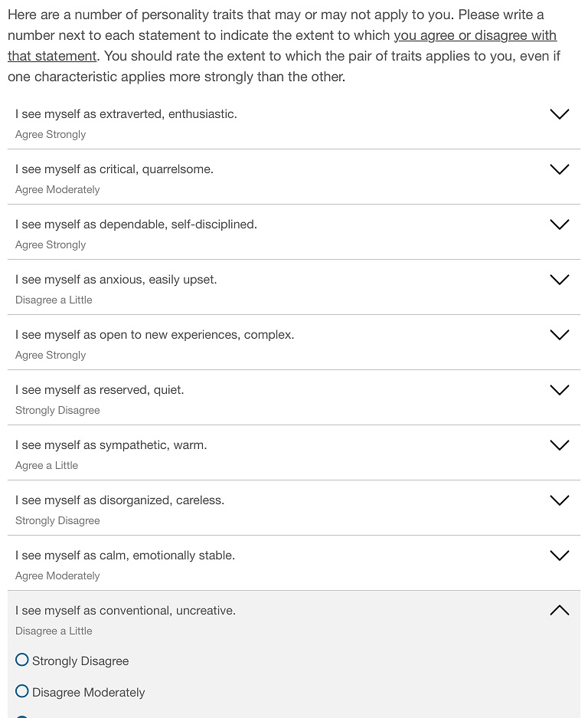Expand the critical, quarrelsome question chevron
588x718 pixels.
[560, 169]
